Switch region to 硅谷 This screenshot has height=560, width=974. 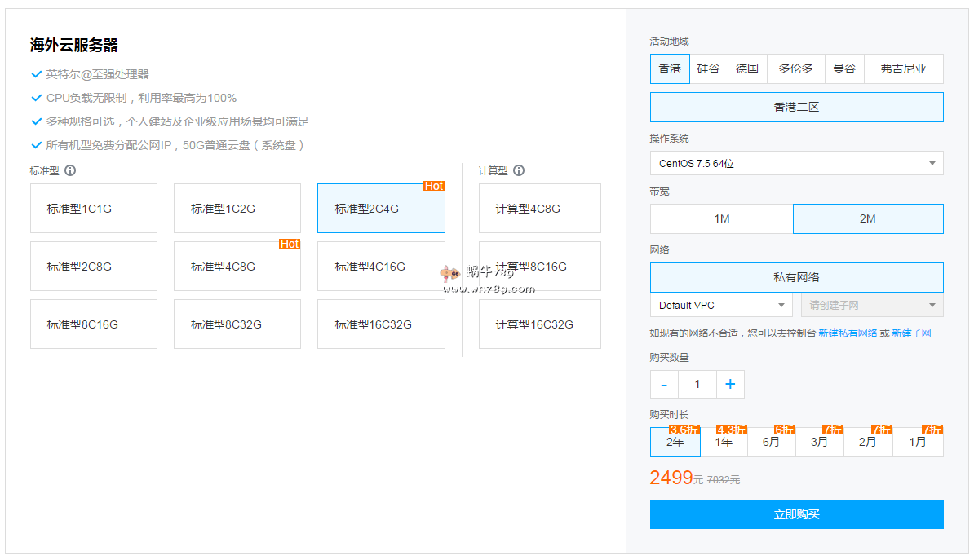(708, 69)
